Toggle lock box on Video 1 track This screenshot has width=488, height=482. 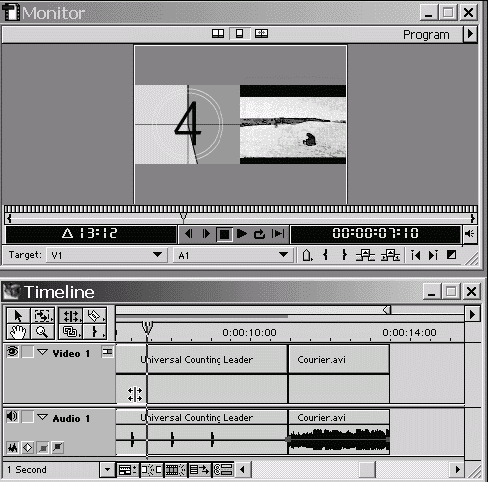(x=27, y=352)
